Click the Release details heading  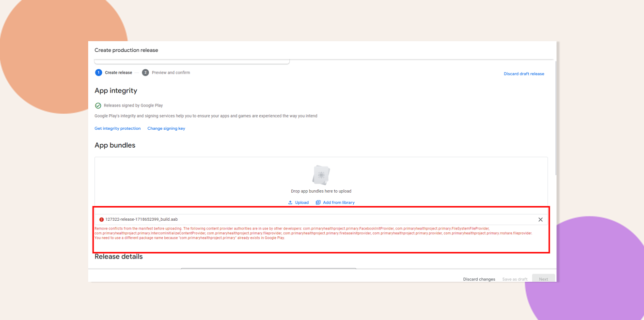point(119,257)
